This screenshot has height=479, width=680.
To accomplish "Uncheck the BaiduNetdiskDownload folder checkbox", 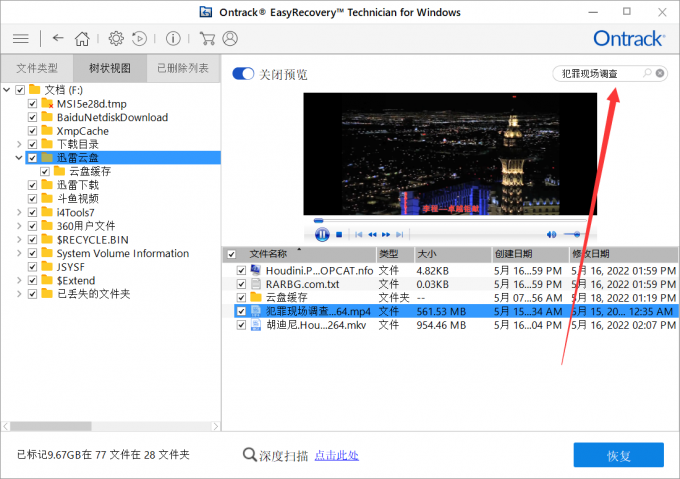I will coord(33,117).
